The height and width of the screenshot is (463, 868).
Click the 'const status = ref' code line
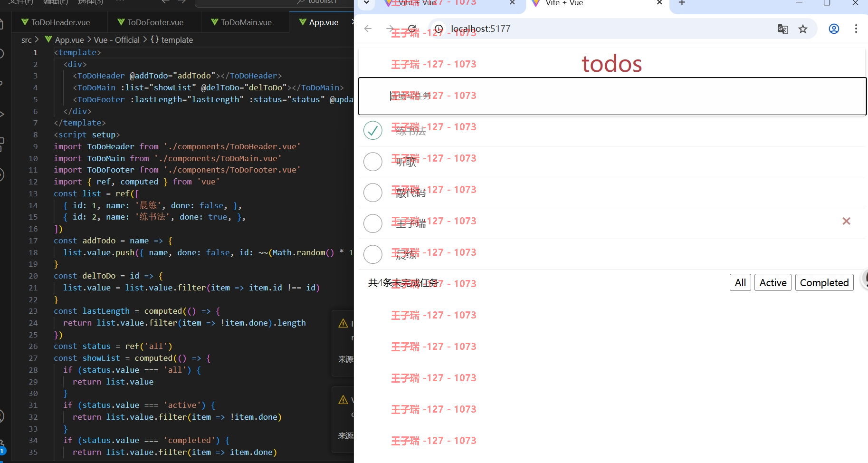[113, 346]
